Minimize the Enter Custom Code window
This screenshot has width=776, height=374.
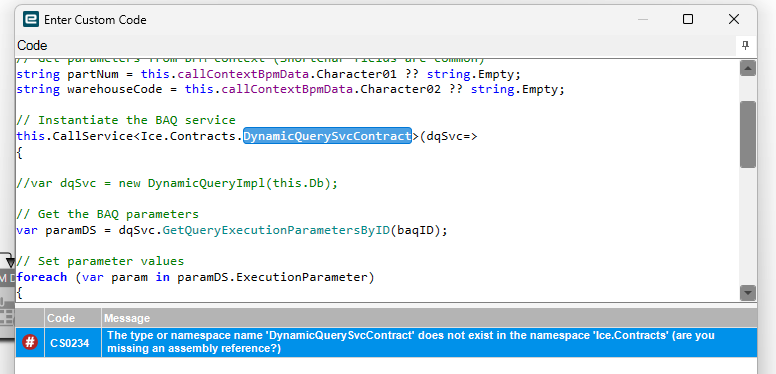[x=643, y=19]
